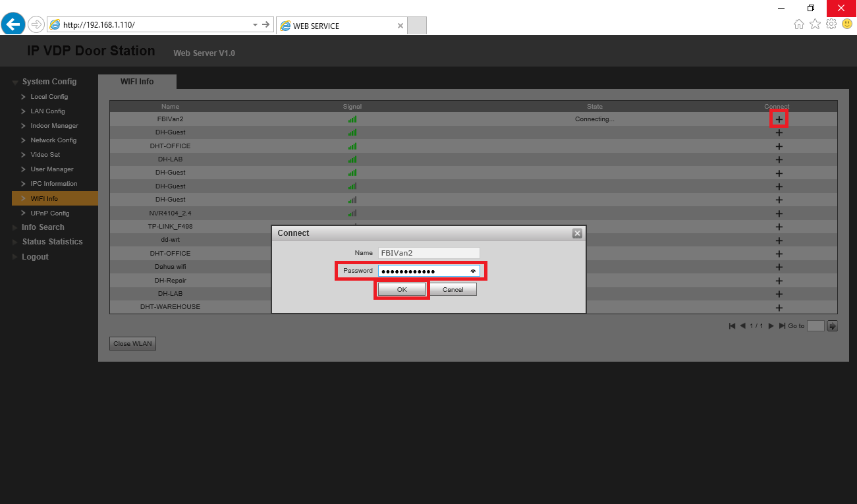
Task: Go to the previous page of WiFi list
Action: tap(742, 326)
